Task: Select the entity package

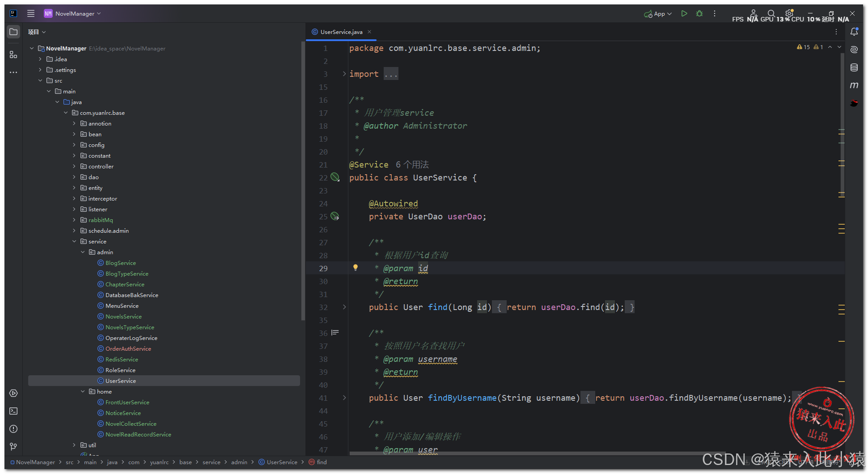Action: [95, 188]
